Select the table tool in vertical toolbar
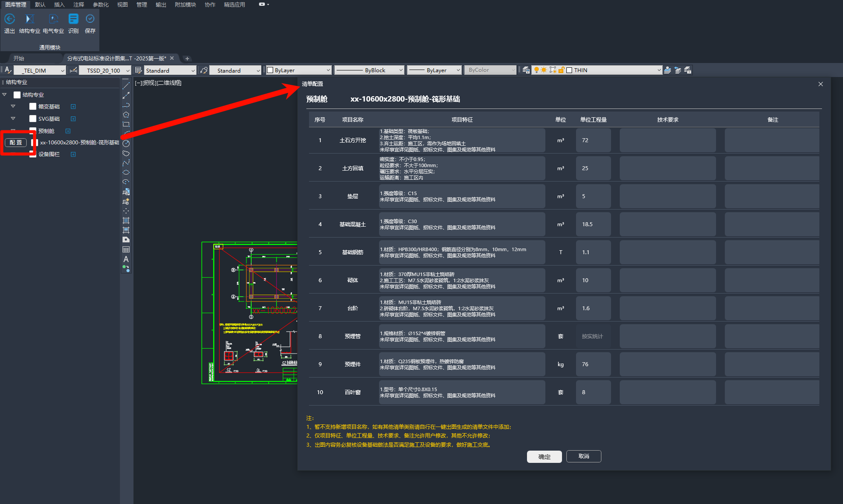 (126, 249)
